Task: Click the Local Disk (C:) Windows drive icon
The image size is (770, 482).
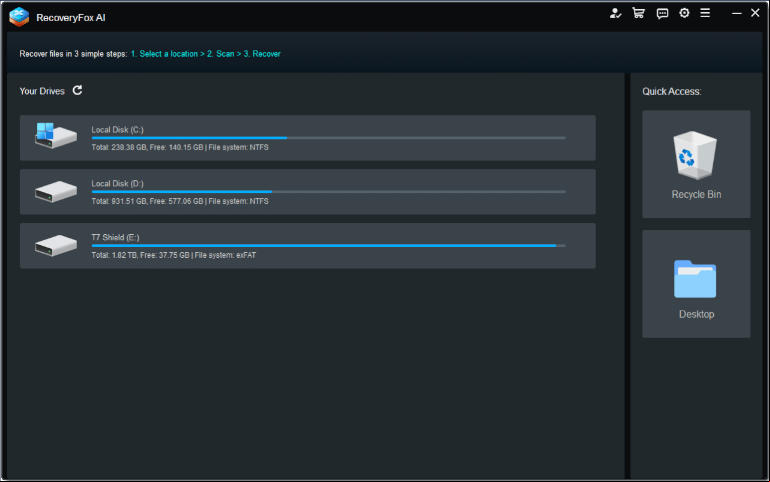Action: click(55, 135)
